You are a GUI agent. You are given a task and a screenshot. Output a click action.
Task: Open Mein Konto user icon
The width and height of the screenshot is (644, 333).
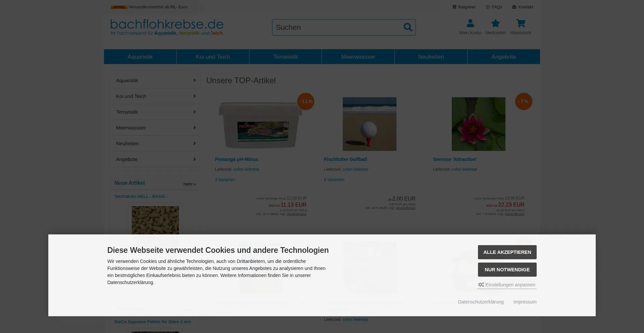(x=470, y=23)
